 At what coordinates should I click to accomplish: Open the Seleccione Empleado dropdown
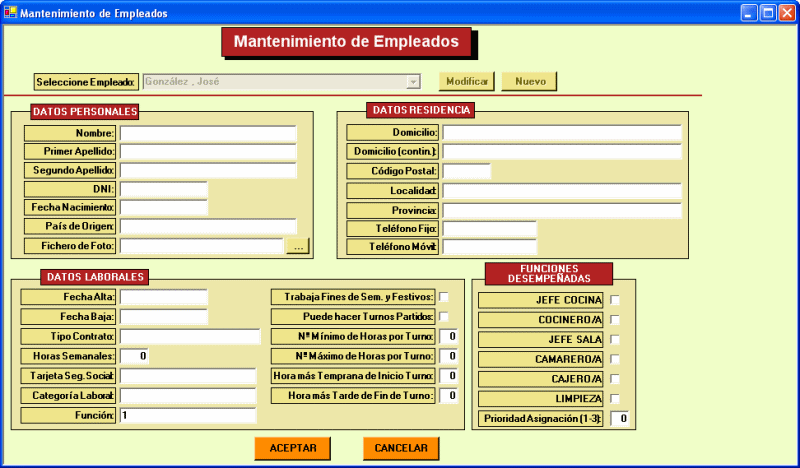[413, 82]
